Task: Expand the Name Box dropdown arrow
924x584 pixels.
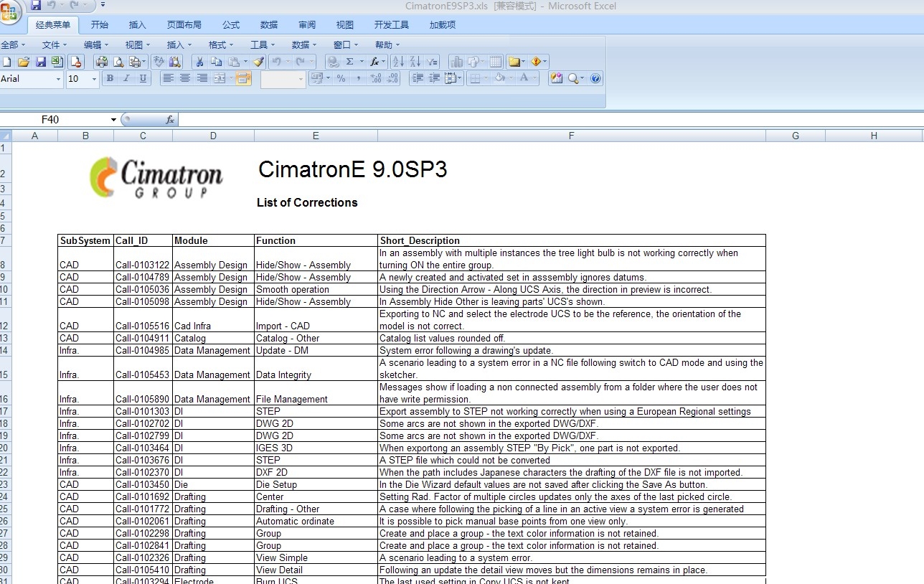Action: pyautogui.click(x=113, y=120)
